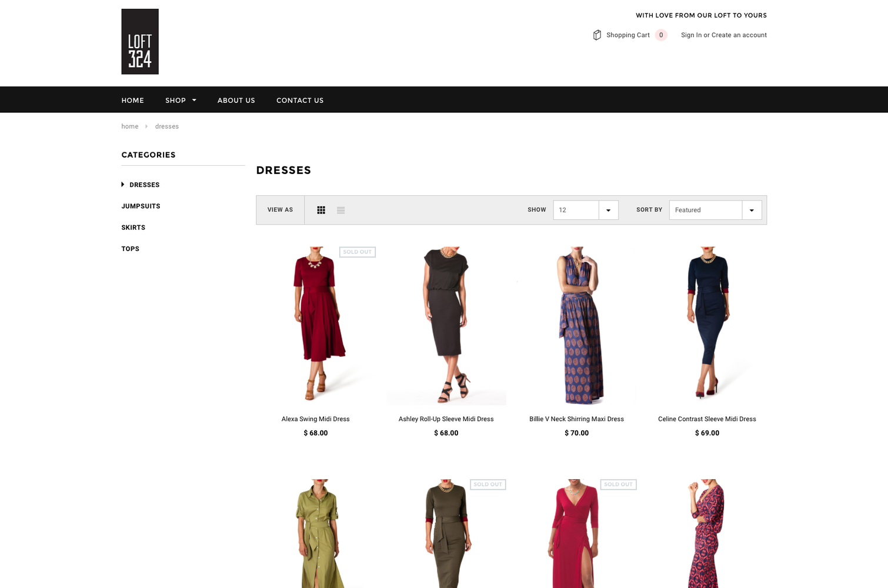This screenshot has width=888, height=588.
Task: Click the Dresses page heading
Action: click(x=283, y=171)
